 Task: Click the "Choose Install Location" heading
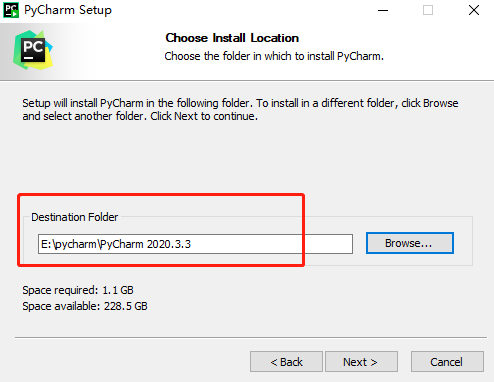click(232, 38)
